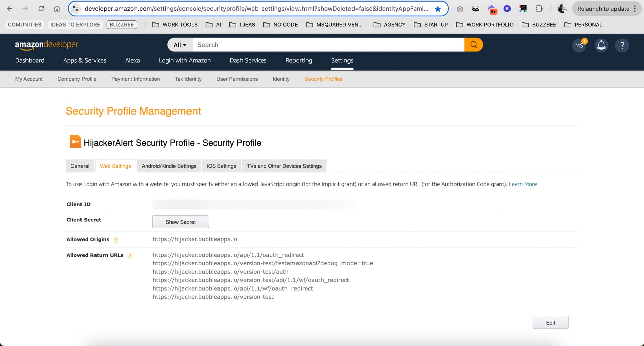Viewport: 644px width, 346px height.
Task: Open the Chrome three-dot menu
Action: (635, 9)
